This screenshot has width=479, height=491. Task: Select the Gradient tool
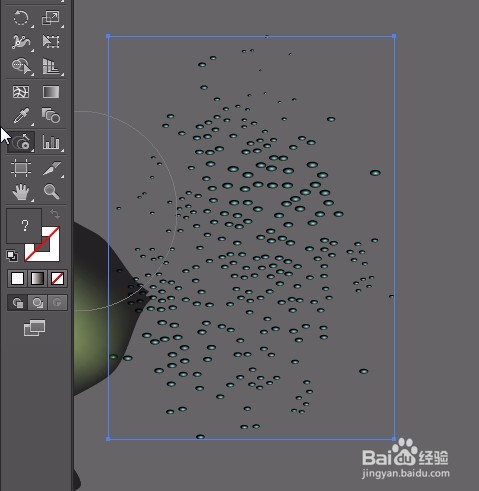coord(51,92)
